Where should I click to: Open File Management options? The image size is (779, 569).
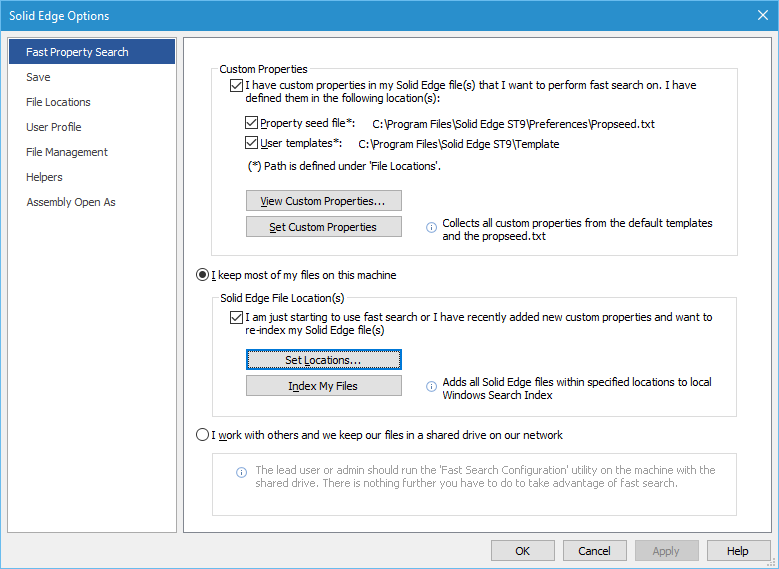66,152
